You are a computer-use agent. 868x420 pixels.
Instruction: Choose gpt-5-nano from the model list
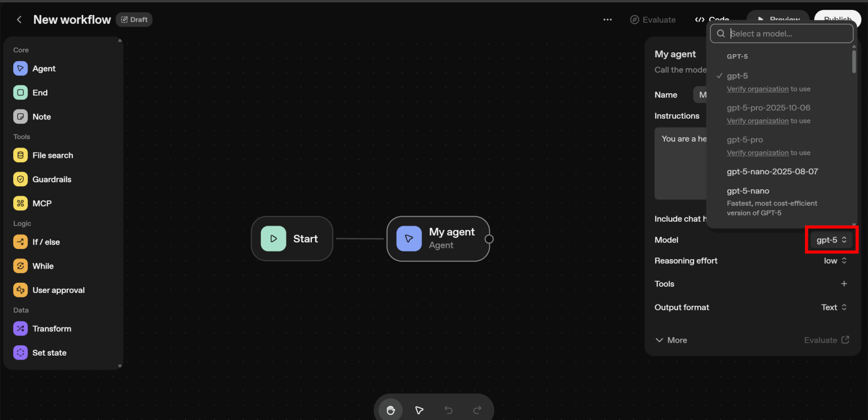coord(748,191)
